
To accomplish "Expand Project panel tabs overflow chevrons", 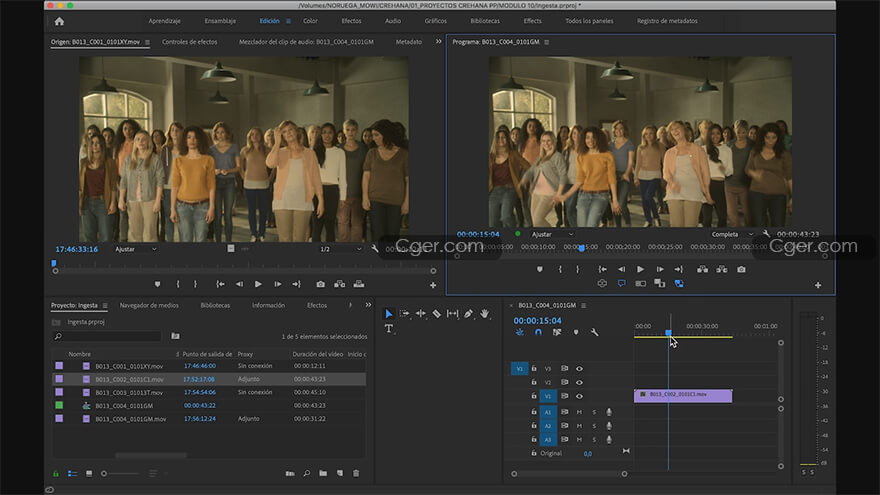I will tap(368, 305).
